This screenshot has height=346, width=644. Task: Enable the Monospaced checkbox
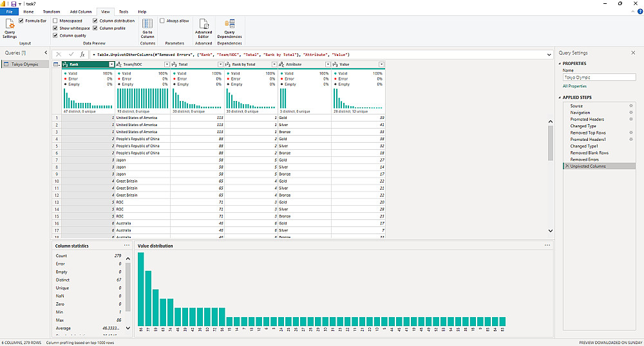pyautogui.click(x=55, y=21)
